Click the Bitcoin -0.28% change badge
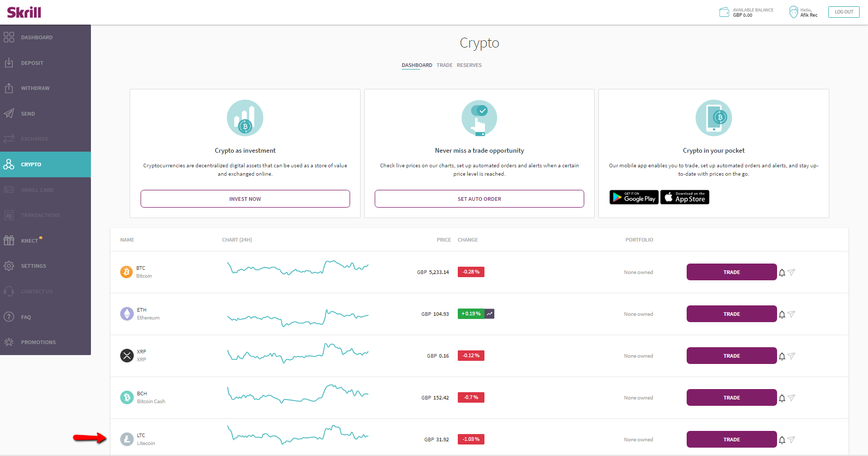Viewport: 868px width, 456px height. pos(471,272)
